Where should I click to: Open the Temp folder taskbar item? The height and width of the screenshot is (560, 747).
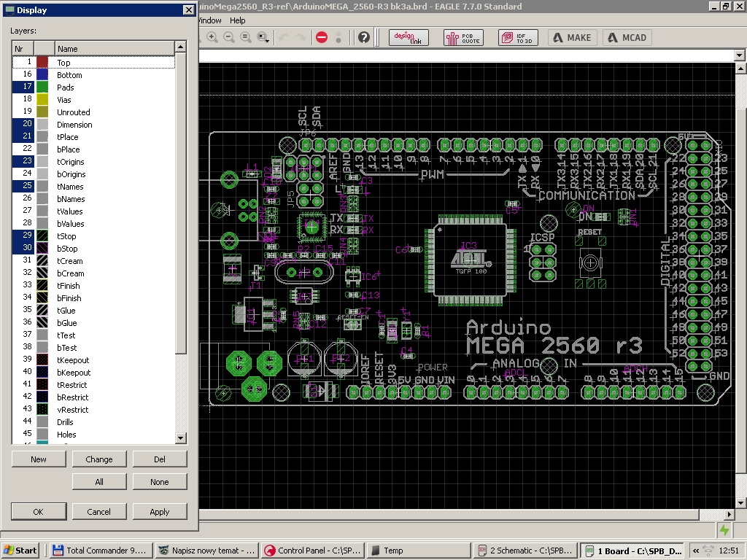419,551
